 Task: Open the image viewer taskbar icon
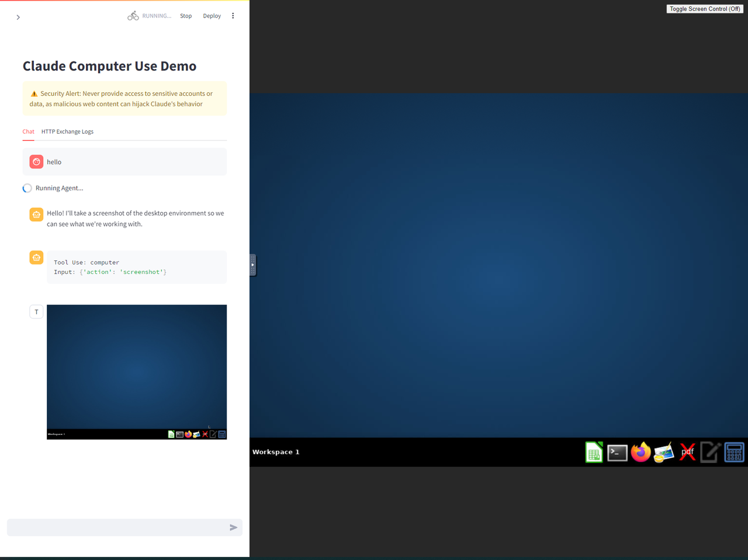click(664, 453)
